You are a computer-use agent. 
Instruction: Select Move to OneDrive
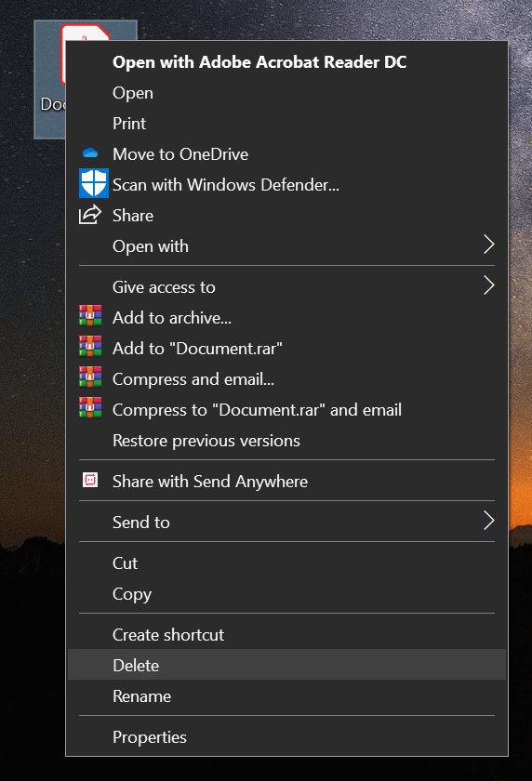(x=286, y=154)
